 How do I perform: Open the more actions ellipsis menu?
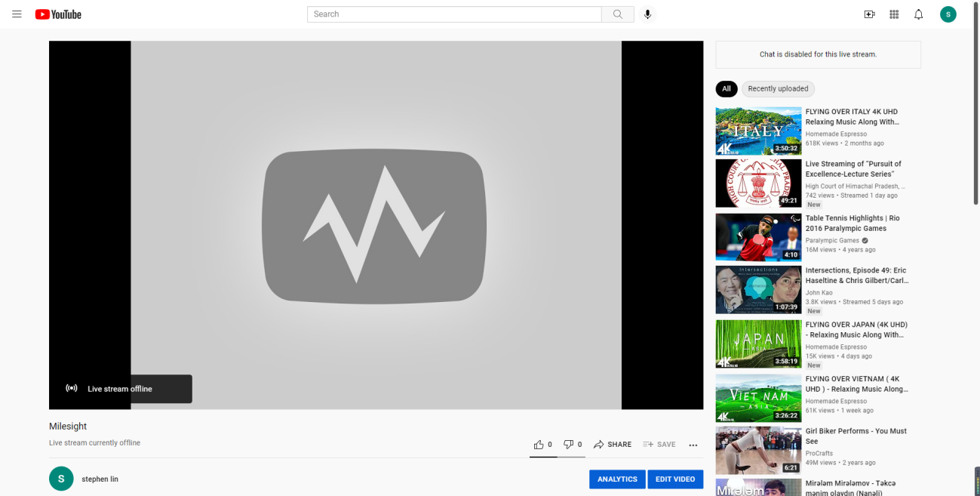[x=693, y=445]
